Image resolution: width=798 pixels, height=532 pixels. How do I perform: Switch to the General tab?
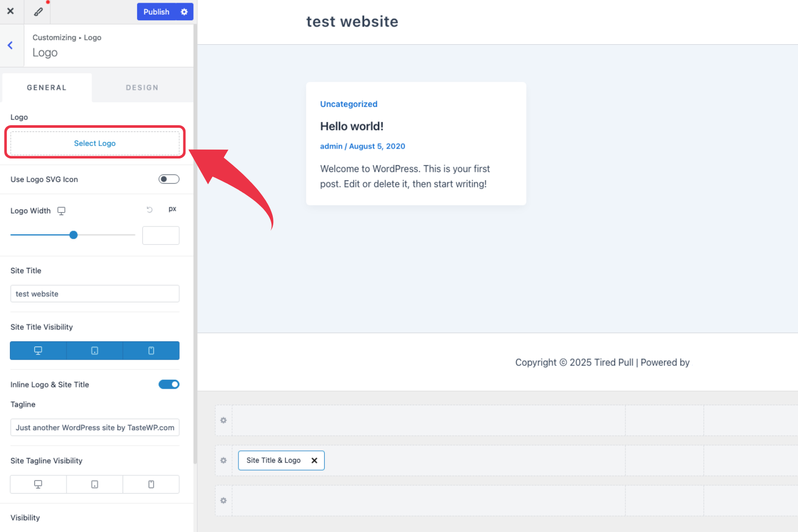pos(46,87)
